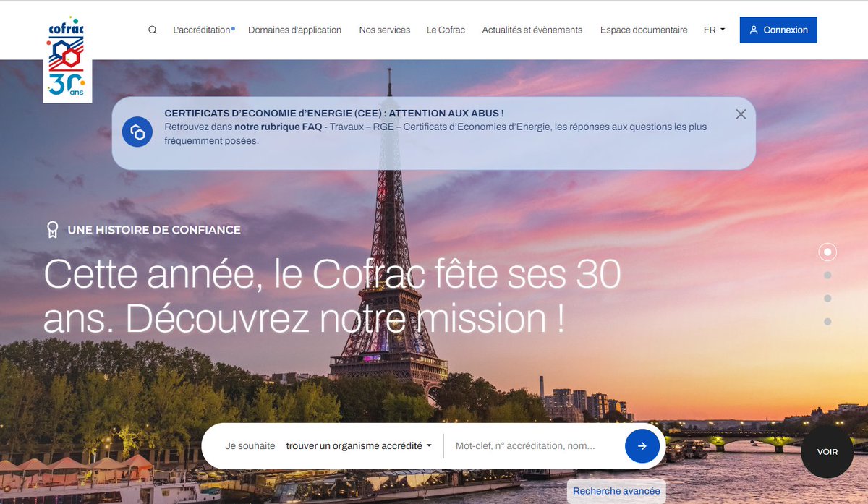This screenshot has height=504, width=868.
Task: Click the 'Je souhaite' label
Action: tap(250, 446)
